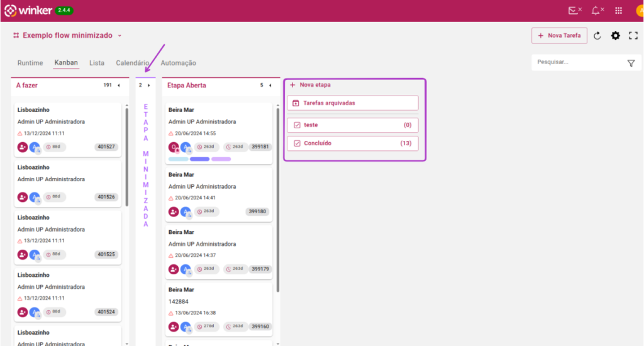
Task: Open Tarefas arquivadas
Action: (353, 103)
